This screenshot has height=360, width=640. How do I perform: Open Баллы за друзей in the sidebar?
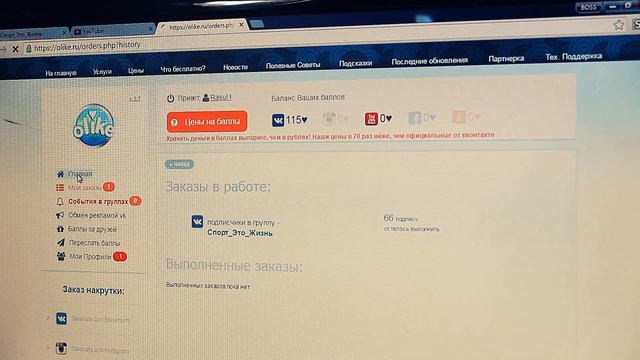[92, 229]
